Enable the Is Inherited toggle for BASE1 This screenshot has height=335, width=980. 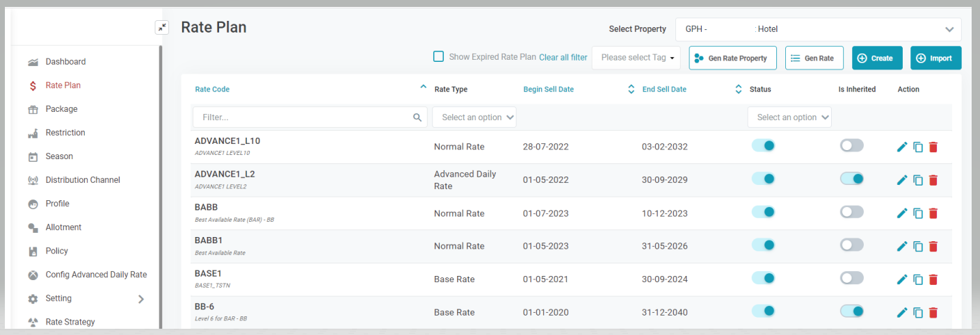pyautogui.click(x=851, y=278)
